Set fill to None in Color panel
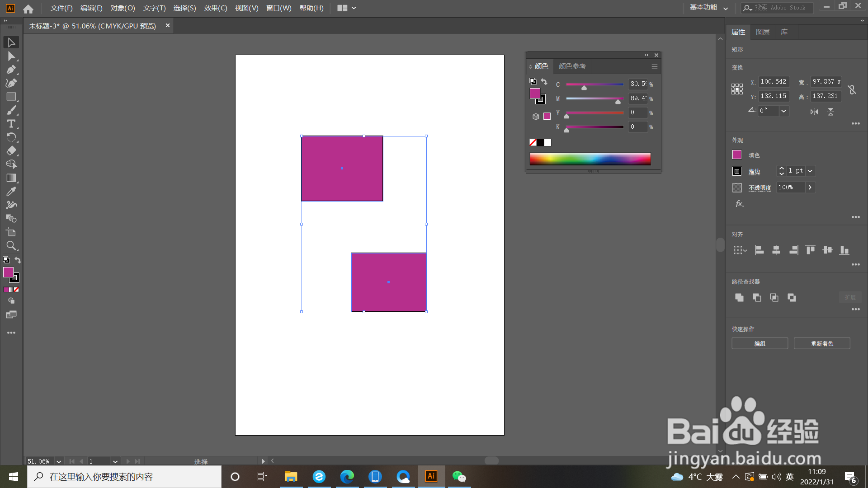Image resolution: width=868 pixels, height=488 pixels. click(x=533, y=143)
